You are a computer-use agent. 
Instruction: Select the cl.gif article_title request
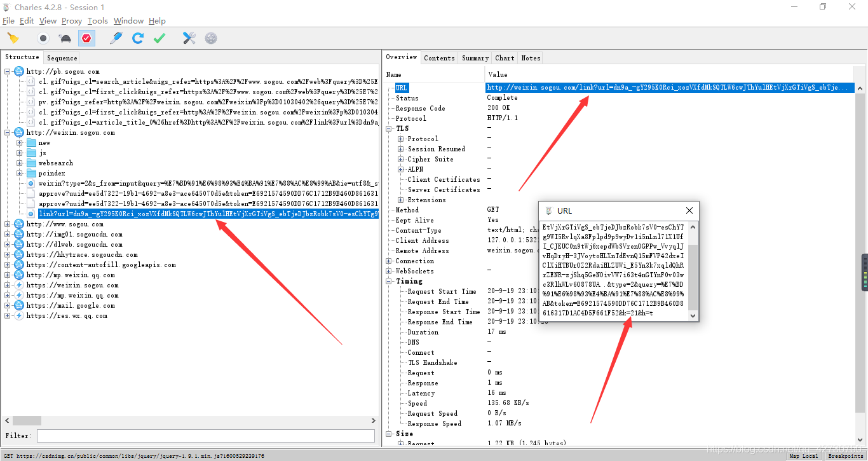pyautogui.click(x=208, y=122)
